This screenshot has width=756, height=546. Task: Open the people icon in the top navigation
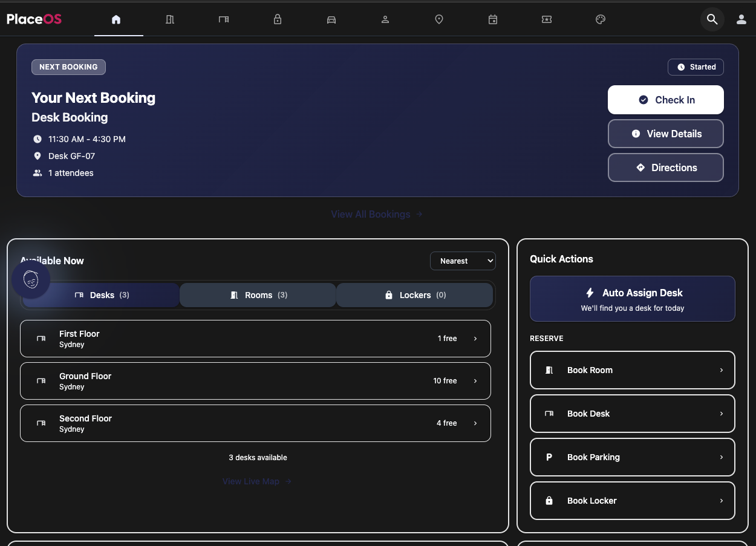click(x=385, y=19)
